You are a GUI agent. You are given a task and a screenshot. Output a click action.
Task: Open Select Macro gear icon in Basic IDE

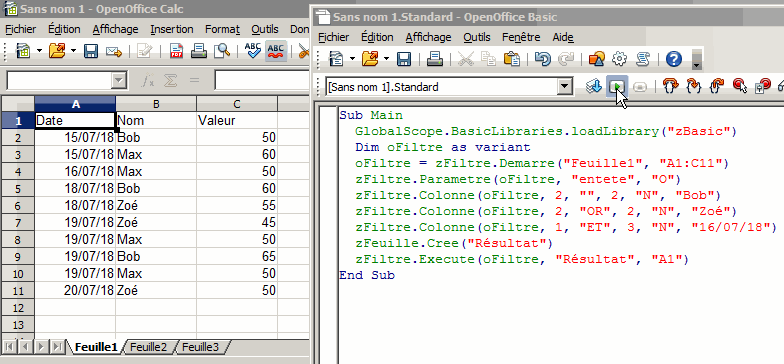pos(620,60)
